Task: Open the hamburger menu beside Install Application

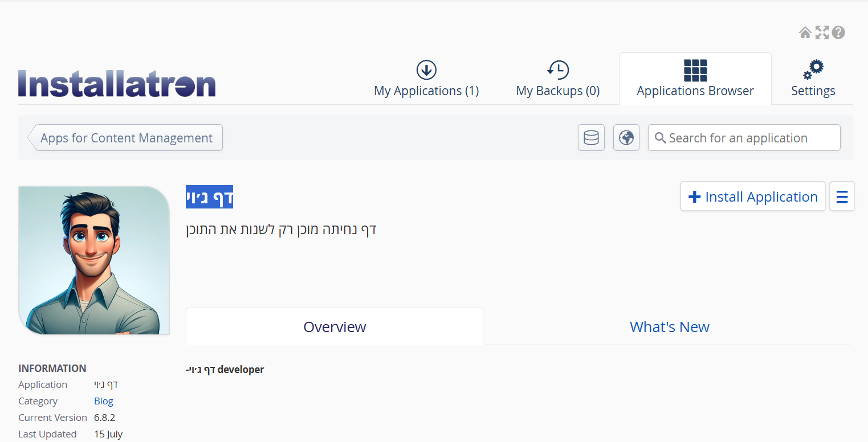Action: [842, 197]
